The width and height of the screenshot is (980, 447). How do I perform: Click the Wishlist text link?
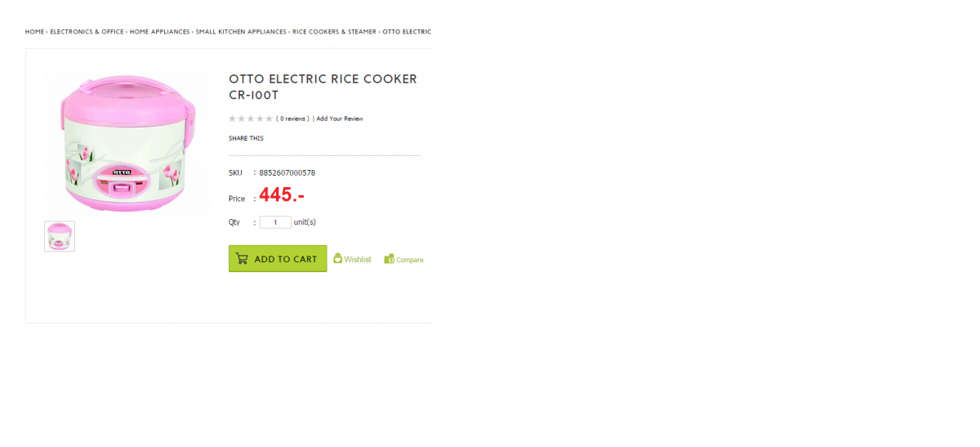pos(358,259)
